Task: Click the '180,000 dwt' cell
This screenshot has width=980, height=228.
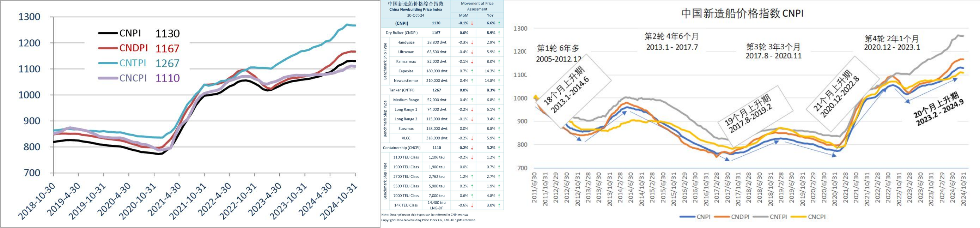Action: 437,71
